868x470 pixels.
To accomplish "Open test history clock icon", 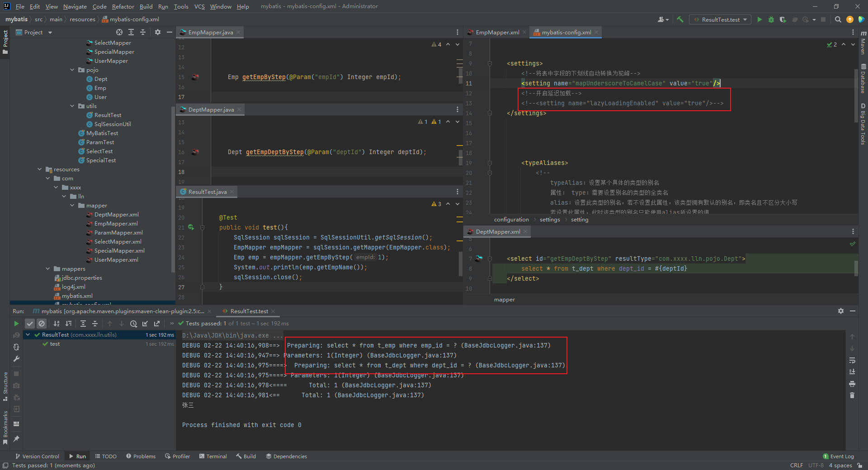I will tap(133, 324).
